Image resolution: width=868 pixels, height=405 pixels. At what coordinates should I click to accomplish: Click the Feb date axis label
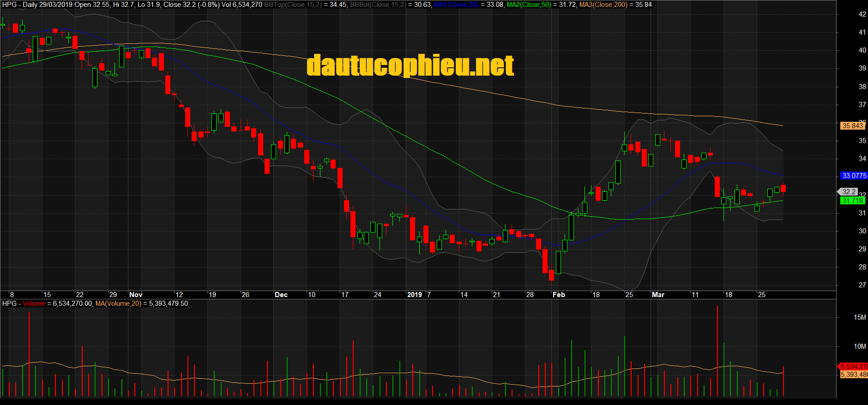(x=559, y=295)
